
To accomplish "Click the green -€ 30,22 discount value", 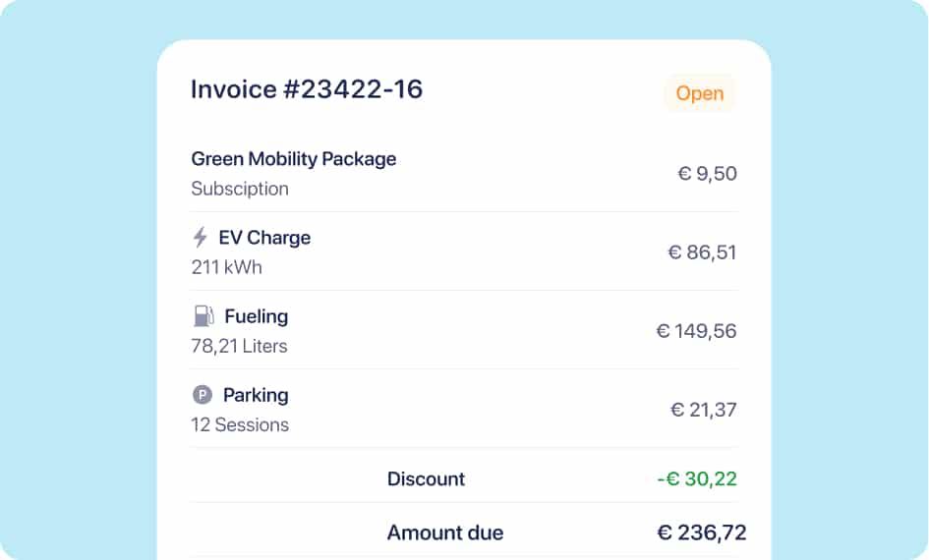I will click(696, 479).
